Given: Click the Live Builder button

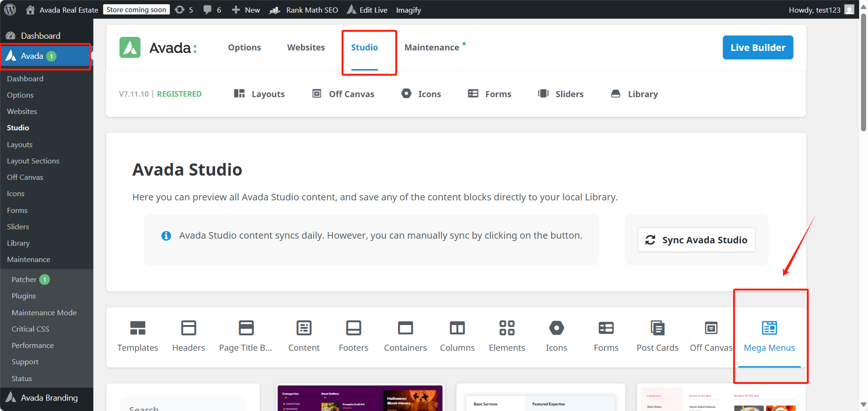Looking at the screenshot, I should 757,48.
